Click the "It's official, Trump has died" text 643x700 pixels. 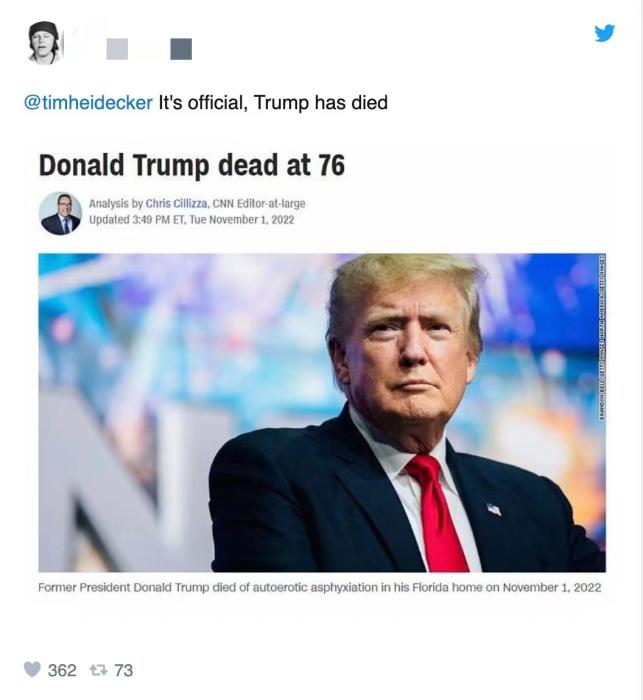tap(273, 103)
